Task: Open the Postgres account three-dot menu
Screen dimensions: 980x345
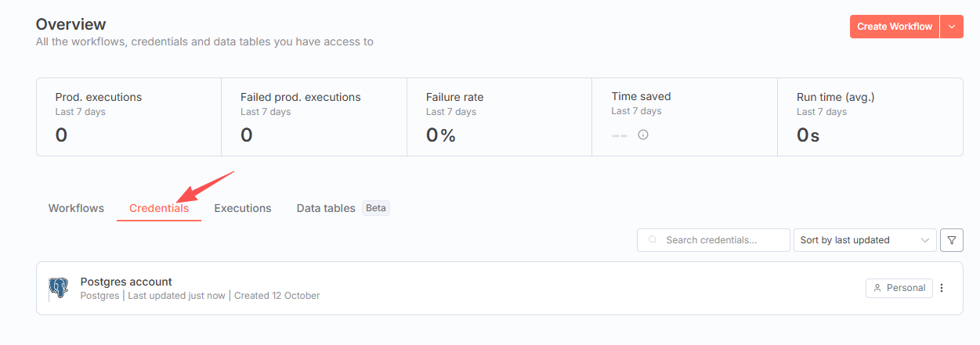Action: pyautogui.click(x=942, y=288)
